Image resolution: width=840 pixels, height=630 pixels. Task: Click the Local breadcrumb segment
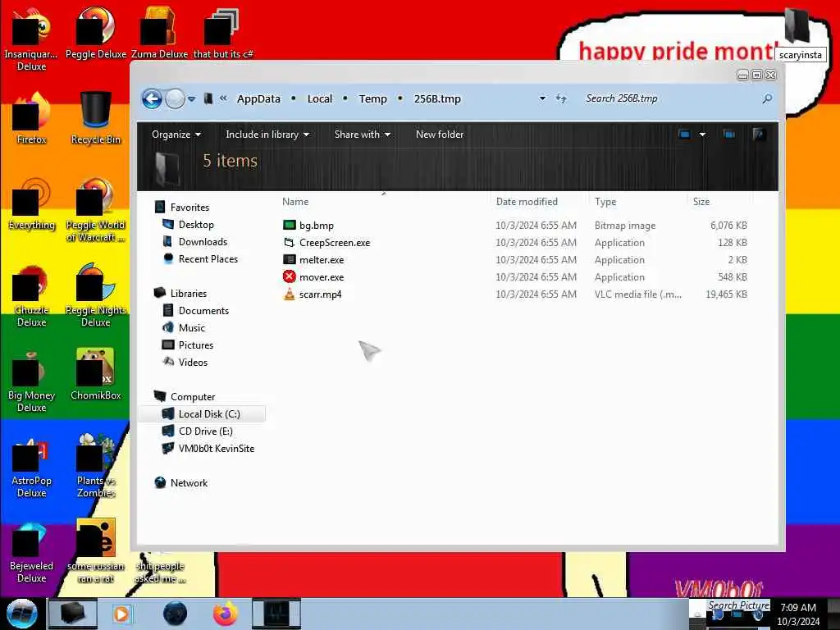click(x=320, y=98)
